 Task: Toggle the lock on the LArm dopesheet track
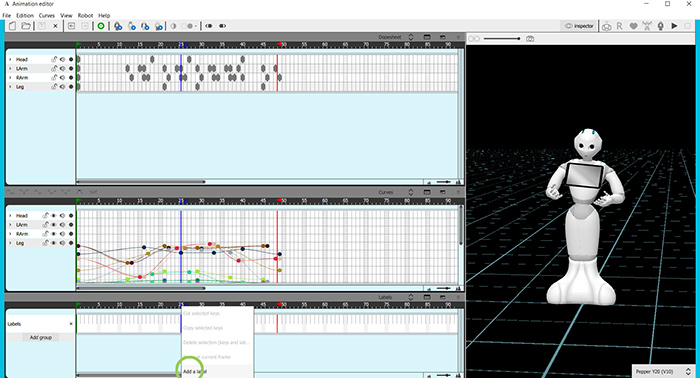[x=54, y=68]
